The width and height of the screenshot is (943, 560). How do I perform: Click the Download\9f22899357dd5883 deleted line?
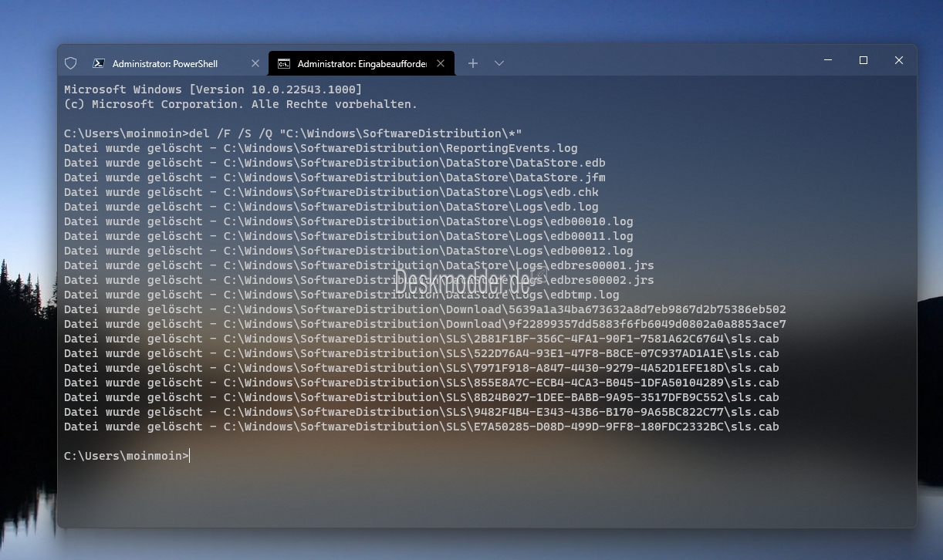425,324
